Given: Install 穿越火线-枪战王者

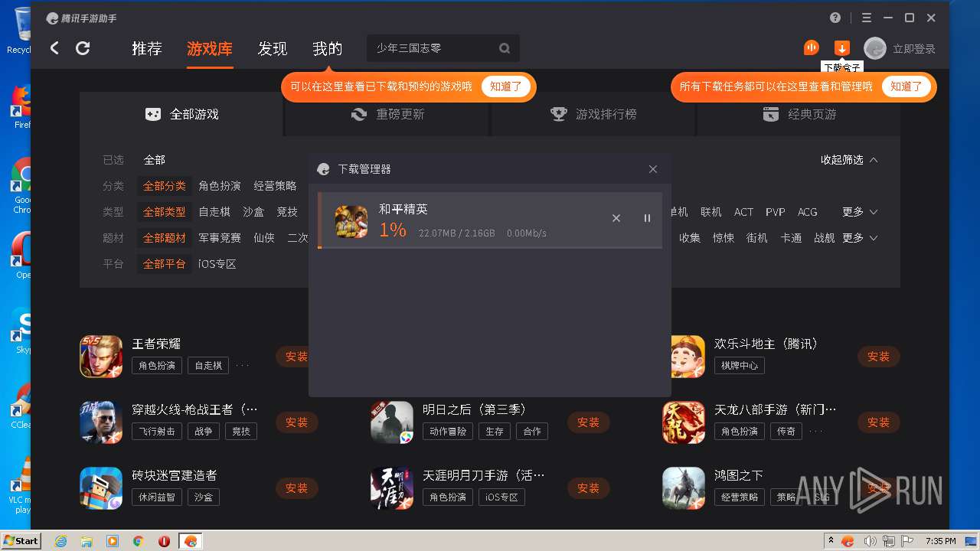Looking at the screenshot, I should pos(296,422).
